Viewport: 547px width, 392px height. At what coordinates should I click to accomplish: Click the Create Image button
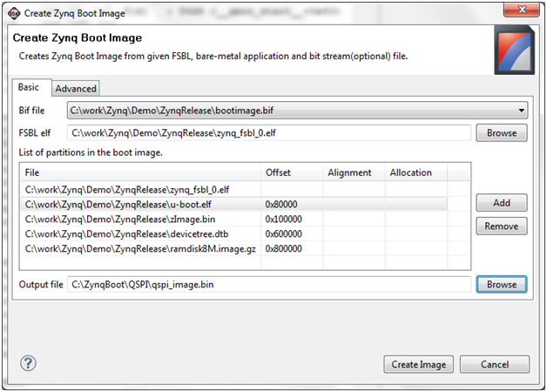[419, 364]
